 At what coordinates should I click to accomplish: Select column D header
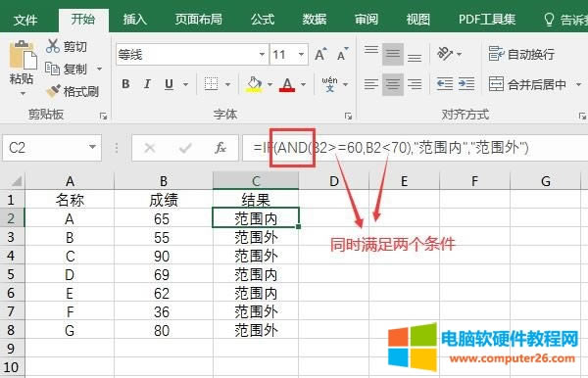pos(334,181)
